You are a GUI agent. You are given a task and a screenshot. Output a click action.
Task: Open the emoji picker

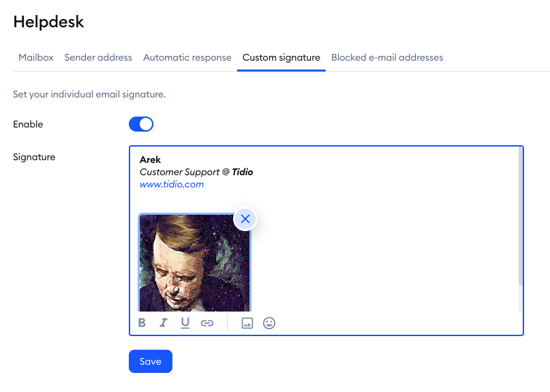(269, 323)
